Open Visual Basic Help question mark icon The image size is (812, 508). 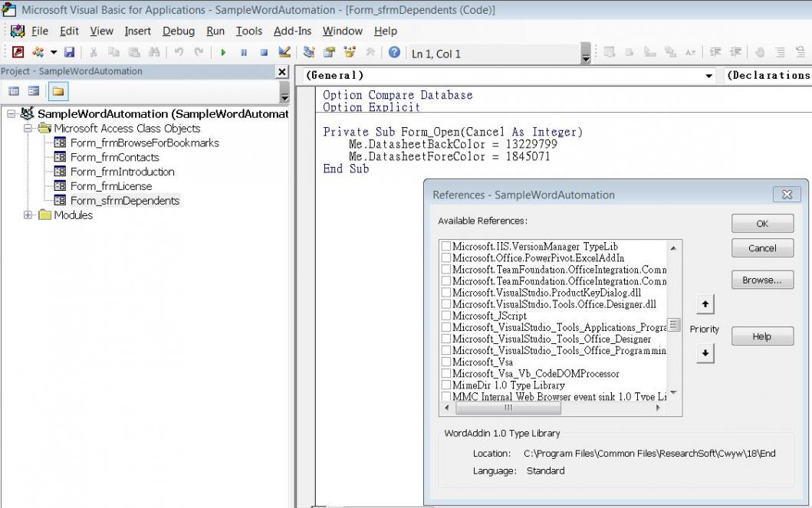(x=394, y=52)
